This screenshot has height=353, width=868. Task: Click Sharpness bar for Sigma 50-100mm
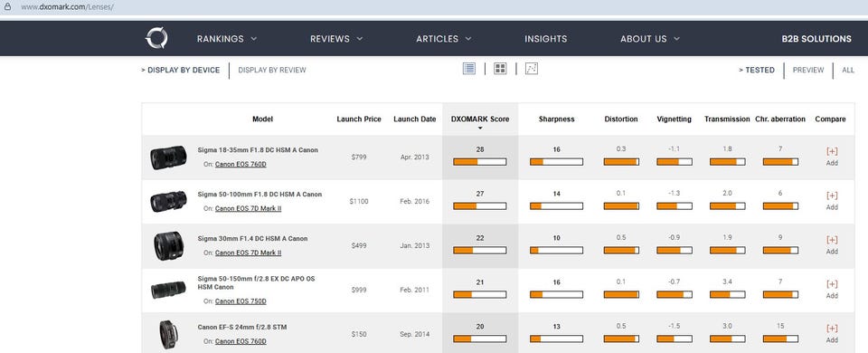coord(556,206)
